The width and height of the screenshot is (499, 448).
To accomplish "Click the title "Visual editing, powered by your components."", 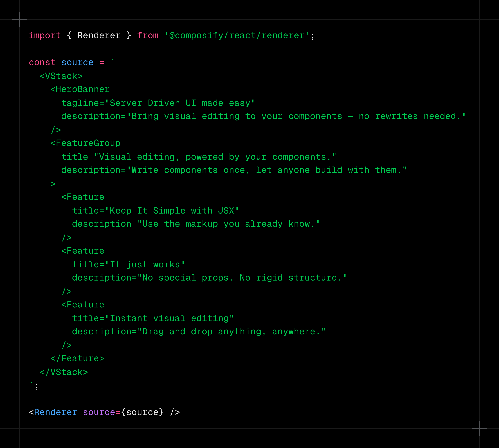I will click(x=199, y=157).
